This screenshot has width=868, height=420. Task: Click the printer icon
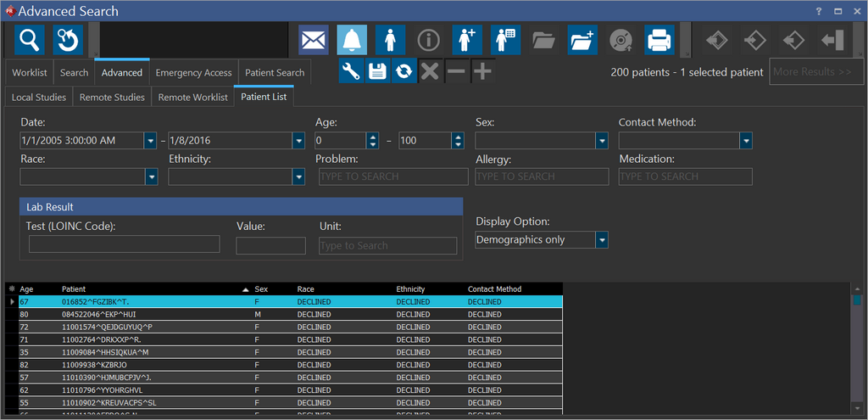(659, 40)
